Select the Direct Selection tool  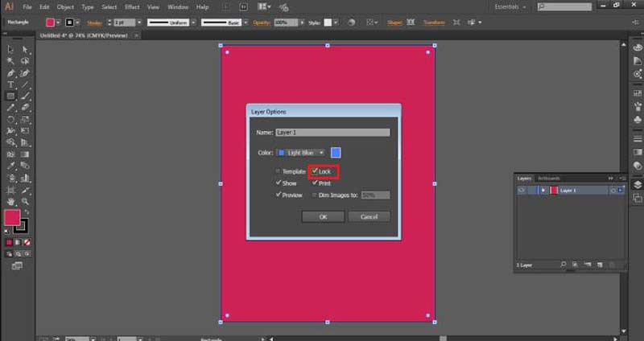coord(25,50)
